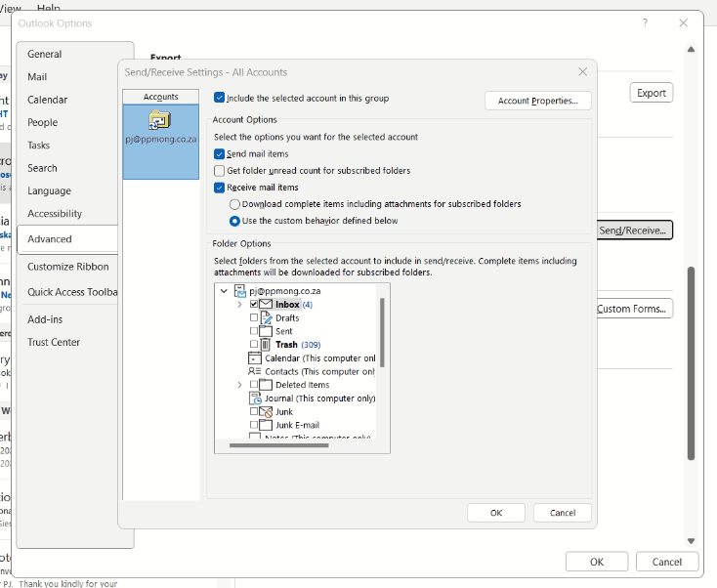Screen dimensions: 717x588
Task: Confirm Send/Receive Settings with OK
Action: [496, 513]
